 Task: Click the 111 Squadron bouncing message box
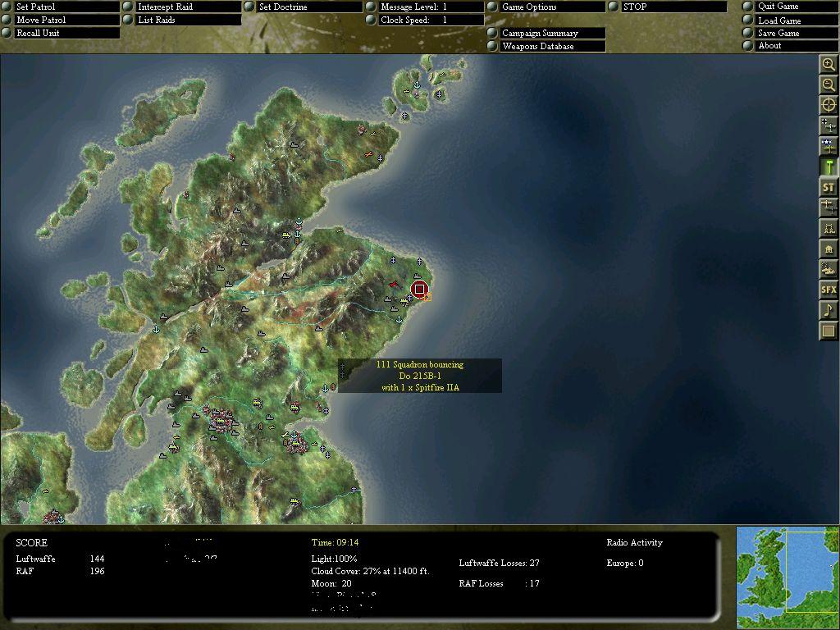(420, 376)
